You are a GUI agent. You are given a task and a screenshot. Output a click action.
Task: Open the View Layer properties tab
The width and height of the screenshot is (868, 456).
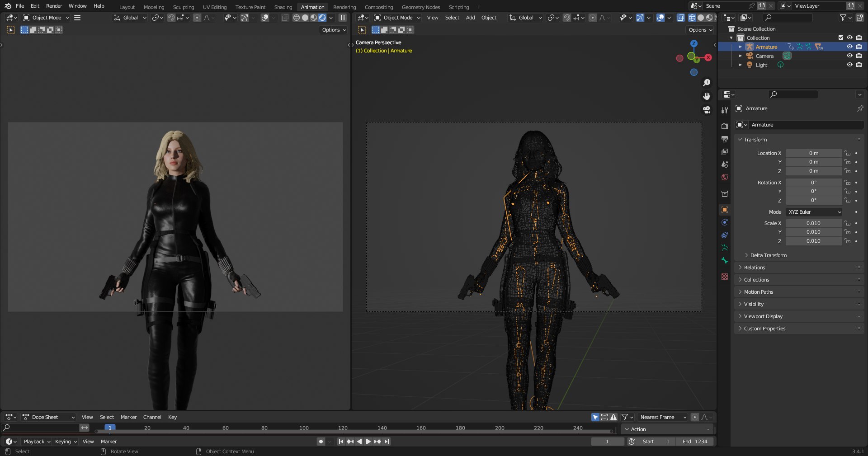[x=725, y=152]
